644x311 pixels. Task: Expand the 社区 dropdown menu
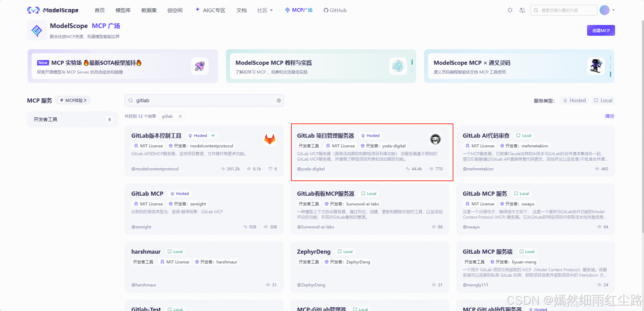(265, 10)
